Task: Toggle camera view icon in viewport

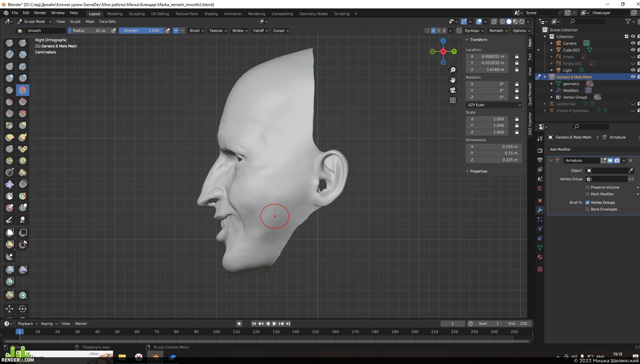Action: coord(453,90)
